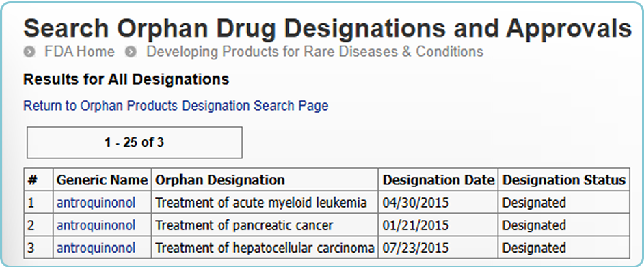644x267 pixels.
Task: Select the Orphan Designation column header
Action: click(265, 180)
